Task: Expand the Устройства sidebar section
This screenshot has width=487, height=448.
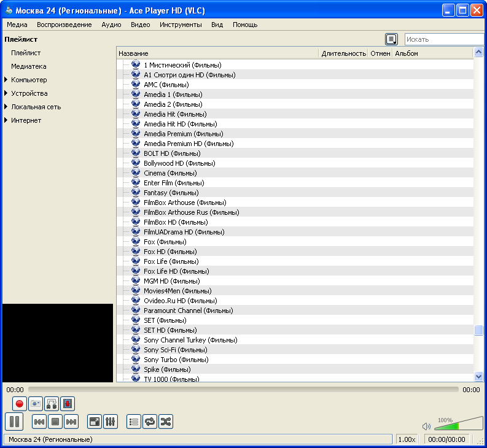Action: tap(6, 93)
